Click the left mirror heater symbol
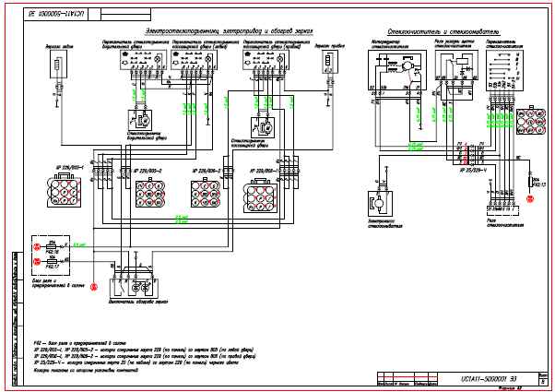The image size is (555, 392). (58, 64)
